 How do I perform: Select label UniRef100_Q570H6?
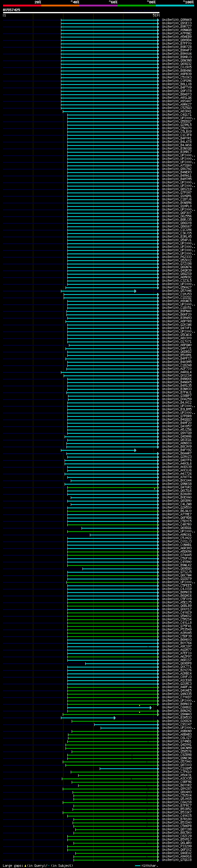tap(176, 291)
